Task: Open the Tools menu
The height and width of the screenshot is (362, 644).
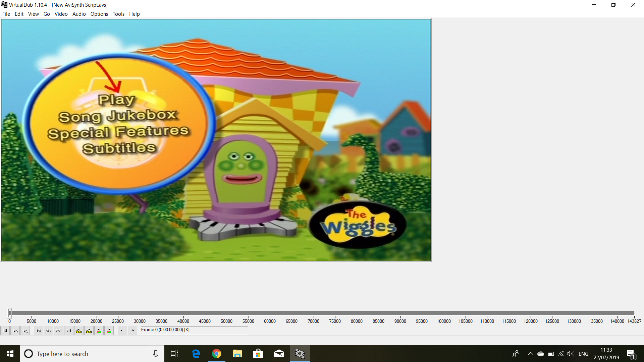Action: (x=118, y=14)
